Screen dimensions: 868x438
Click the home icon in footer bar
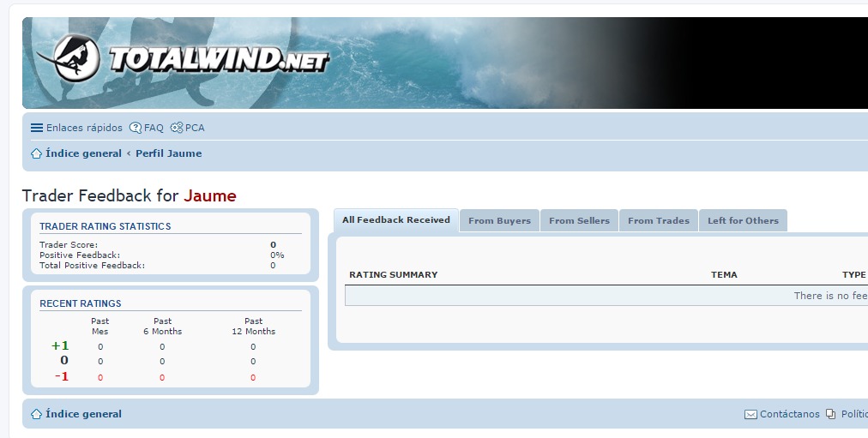click(x=37, y=414)
